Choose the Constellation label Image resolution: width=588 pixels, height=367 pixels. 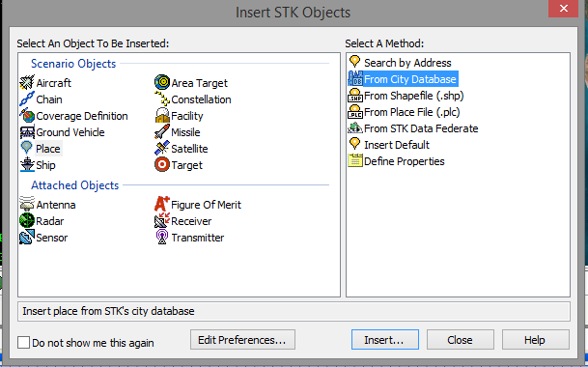click(x=202, y=99)
